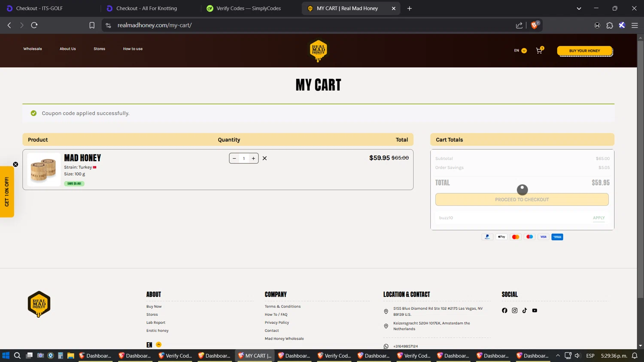
Task: Open the Facebook social icon
Action: [x=504, y=311]
